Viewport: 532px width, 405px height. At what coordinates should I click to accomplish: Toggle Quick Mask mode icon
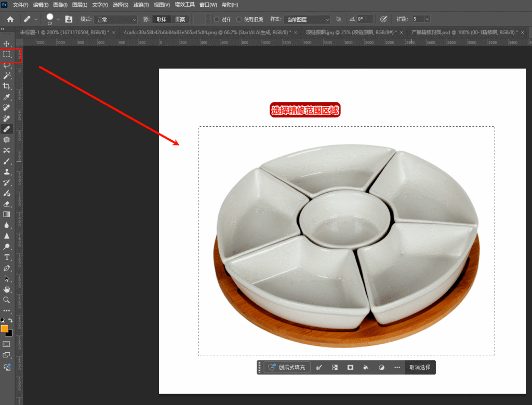click(x=7, y=344)
